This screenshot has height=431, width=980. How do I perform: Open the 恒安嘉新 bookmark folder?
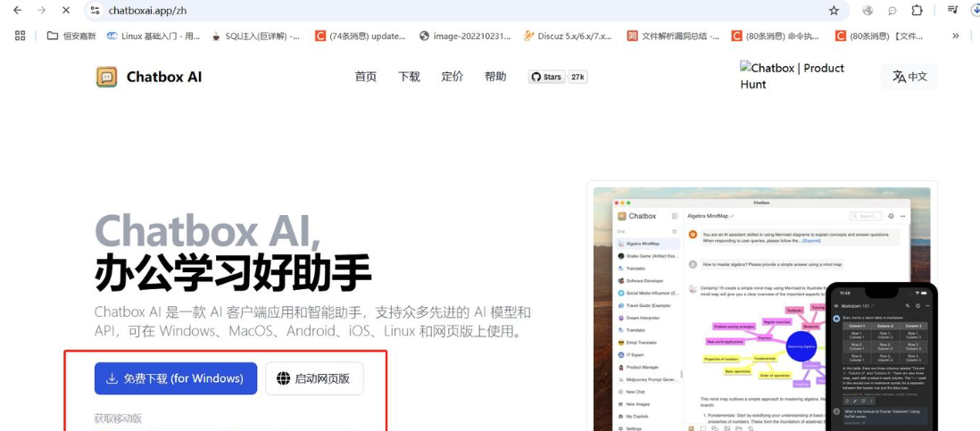[72, 36]
